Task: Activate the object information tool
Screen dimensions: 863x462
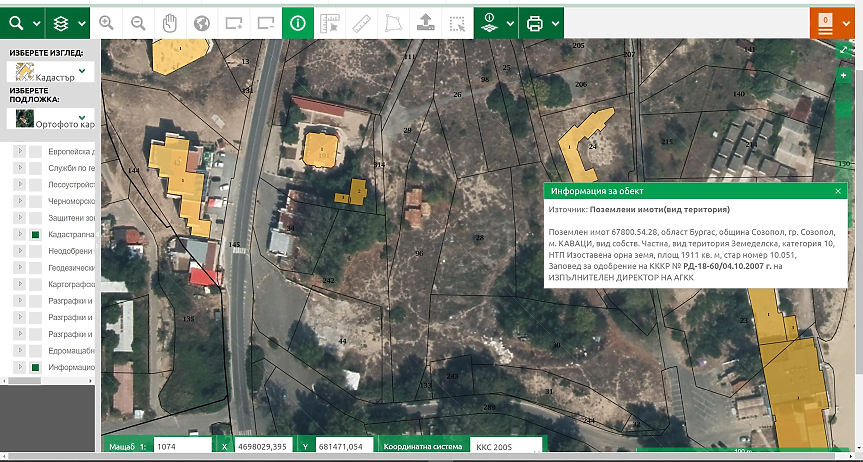Action: [297, 22]
